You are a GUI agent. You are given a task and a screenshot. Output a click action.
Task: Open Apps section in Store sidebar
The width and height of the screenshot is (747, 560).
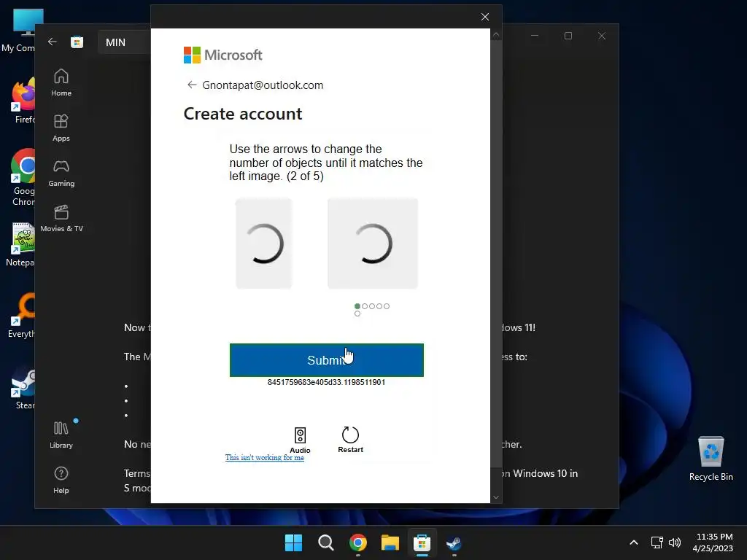click(x=61, y=128)
